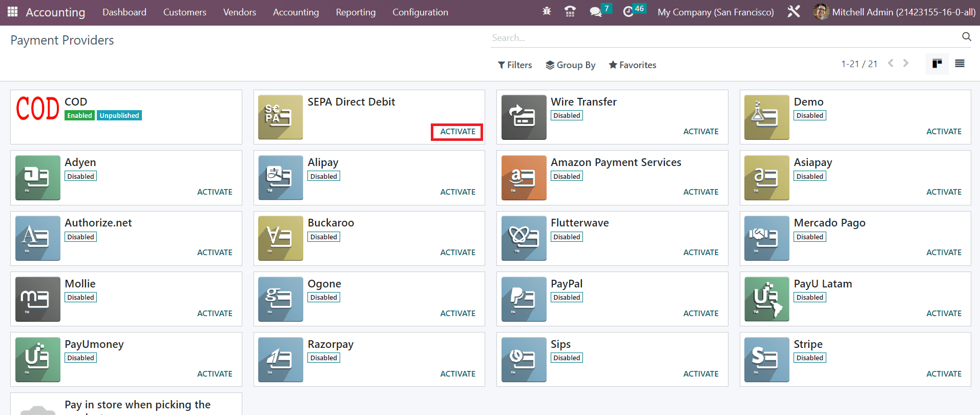Open the Configuration menu
The width and height of the screenshot is (980, 415).
pyautogui.click(x=420, y=12)
